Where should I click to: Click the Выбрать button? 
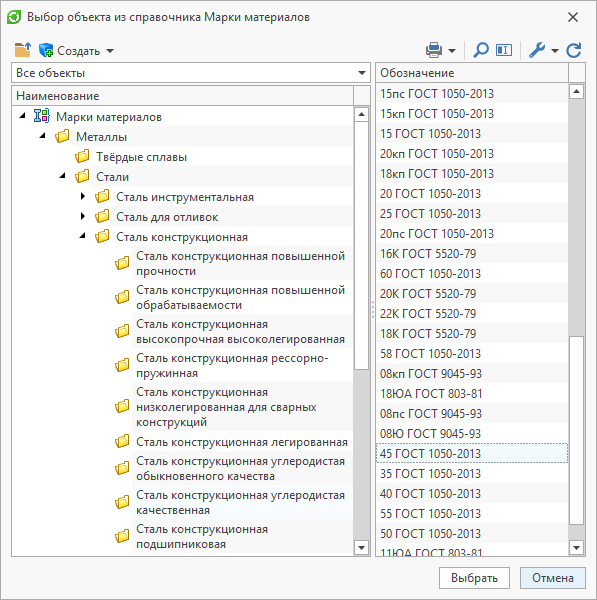click(x=474, y=578)
